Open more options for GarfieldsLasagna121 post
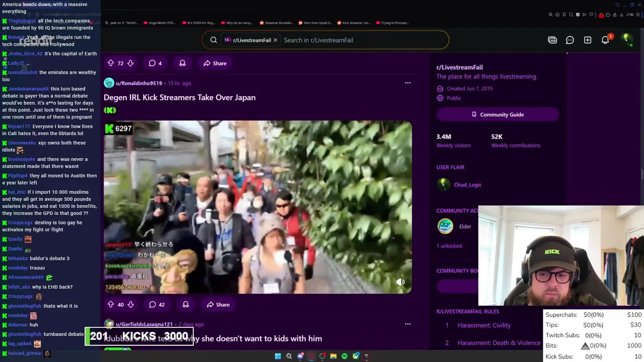Image resolution: width=644 pixels, height=362 pixels. tap(408, 324)
